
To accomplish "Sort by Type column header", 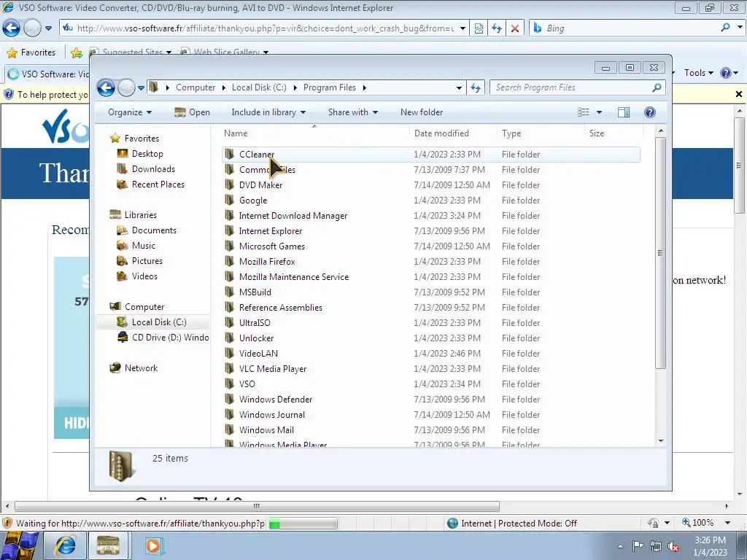I will pos(541,133).
